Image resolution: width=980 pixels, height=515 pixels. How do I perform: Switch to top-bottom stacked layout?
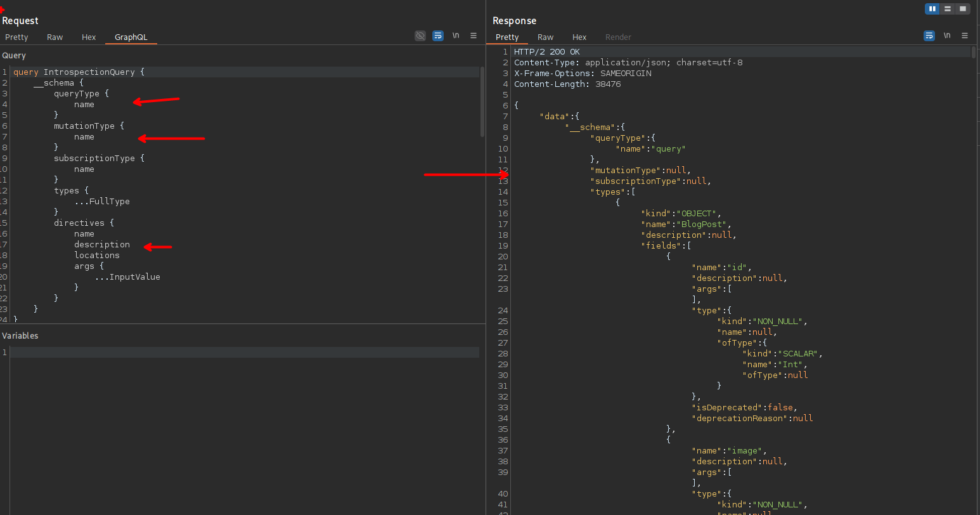[948, 9]
